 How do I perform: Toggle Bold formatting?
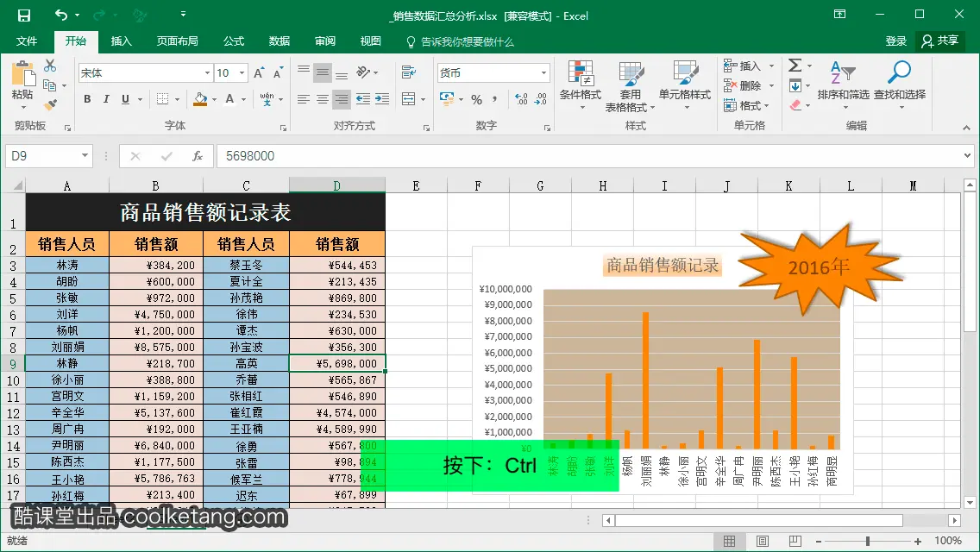coord(87,99)
